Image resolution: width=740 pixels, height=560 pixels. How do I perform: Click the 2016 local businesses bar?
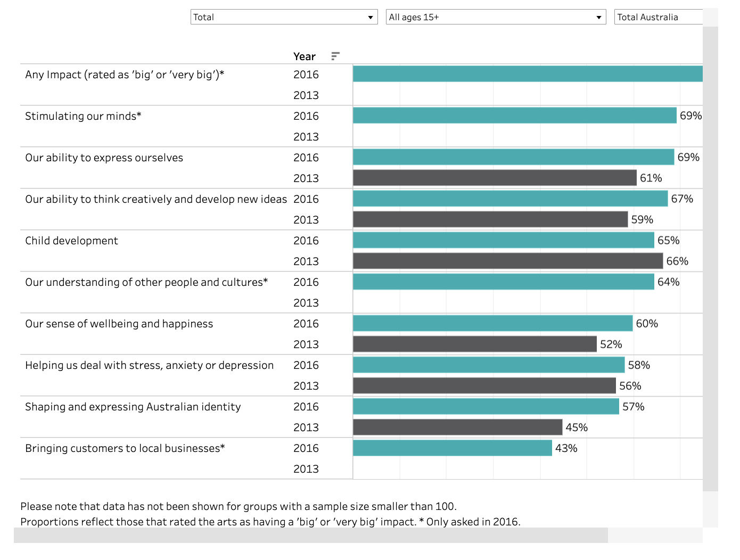[452, 448]
